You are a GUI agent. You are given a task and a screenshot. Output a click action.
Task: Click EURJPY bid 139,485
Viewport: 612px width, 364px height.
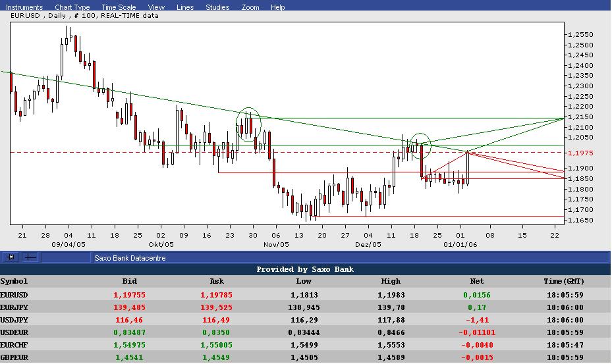(x=129, y=307)
